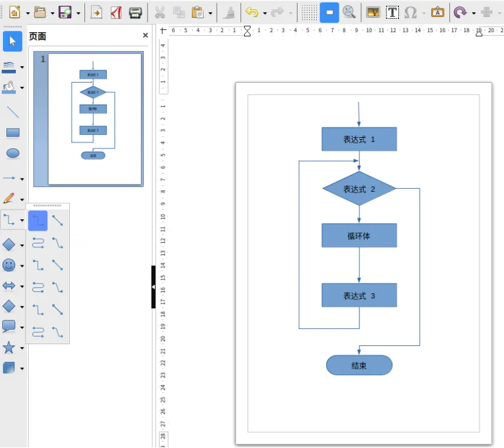This screenshot has width=504, height=448.
Task: Expand the save button dropdown arrow
Action: (78, 13)
